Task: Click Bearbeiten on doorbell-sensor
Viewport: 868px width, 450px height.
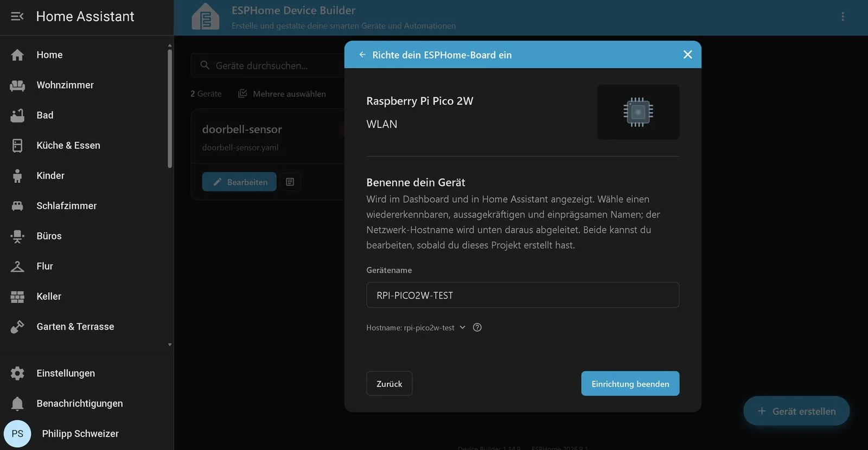Action: point(239,182)
